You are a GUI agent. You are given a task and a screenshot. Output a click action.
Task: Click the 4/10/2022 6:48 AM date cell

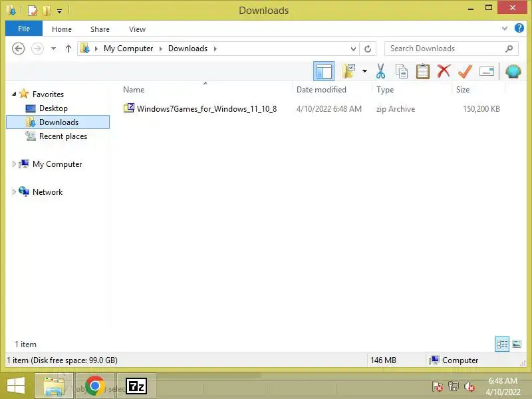pos(329,109)
